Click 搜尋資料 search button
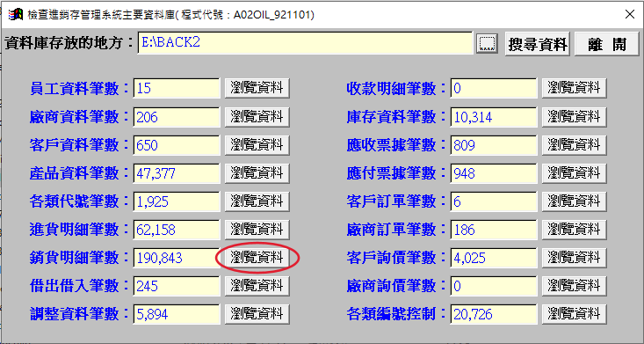This screenshot has height=344, width=644. click(x=537, y=44)
